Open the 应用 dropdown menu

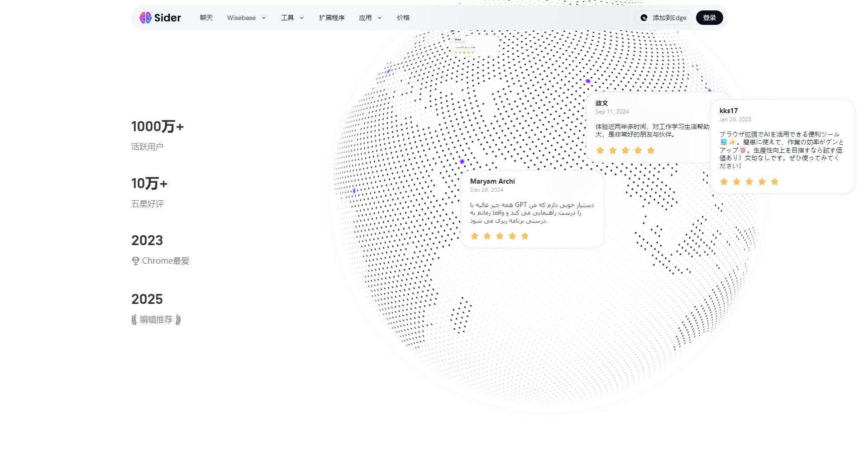click(370, 18)
